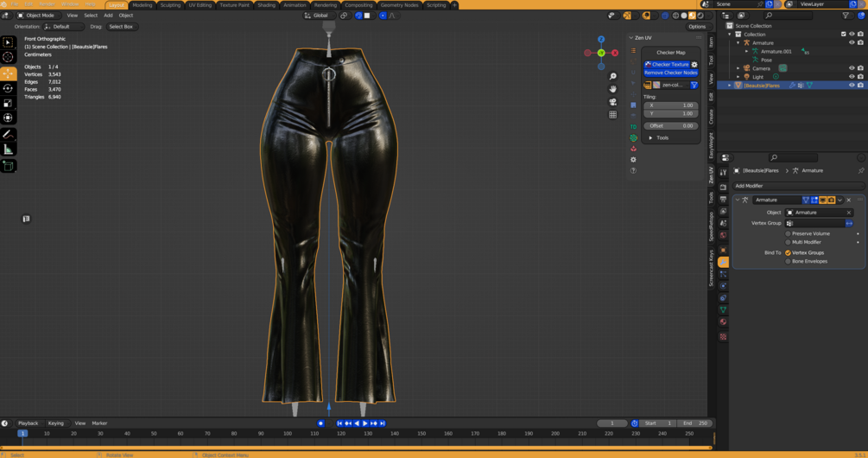Adjust the Offset slider in Checker Map

pyautogui.click(x=671, y=126)
